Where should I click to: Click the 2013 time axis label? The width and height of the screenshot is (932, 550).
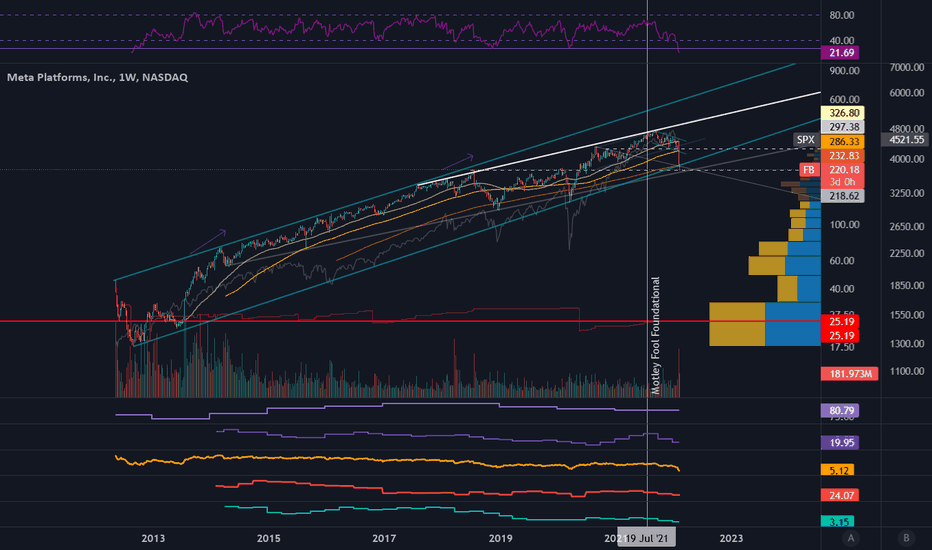[153, 538]
